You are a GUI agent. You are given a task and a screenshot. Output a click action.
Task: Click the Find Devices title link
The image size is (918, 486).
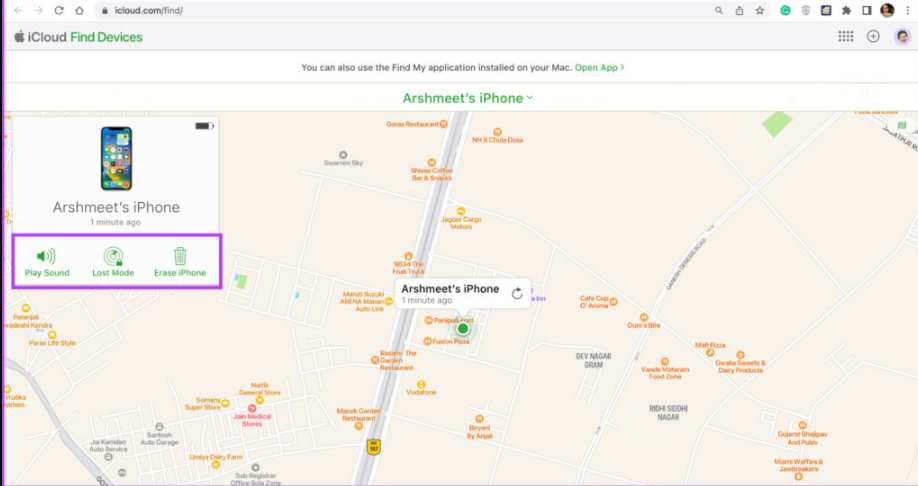[106, 37]
